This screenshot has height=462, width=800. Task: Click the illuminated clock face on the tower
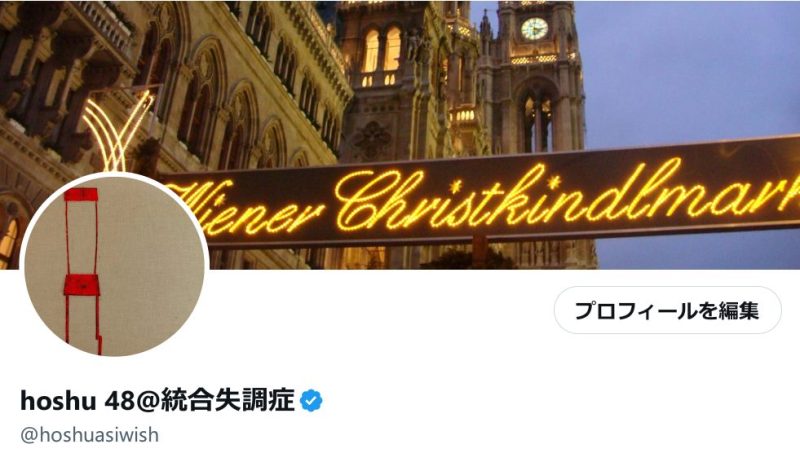[534, 29]
